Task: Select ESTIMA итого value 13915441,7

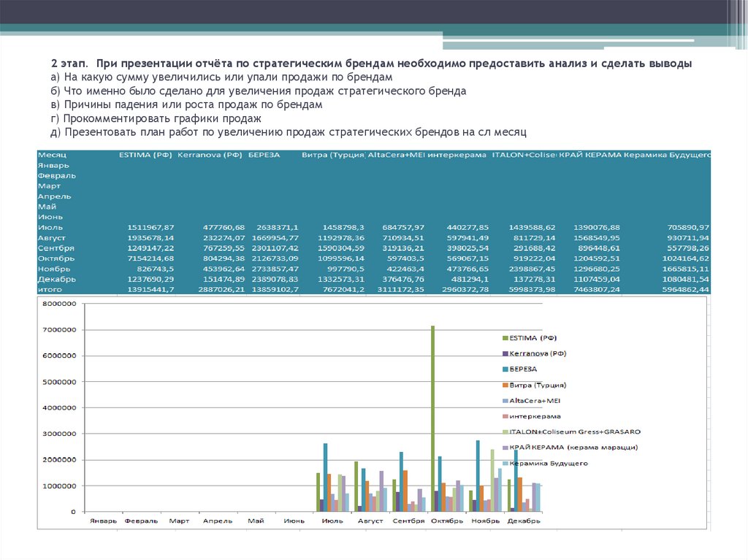Action: [150, 289]
